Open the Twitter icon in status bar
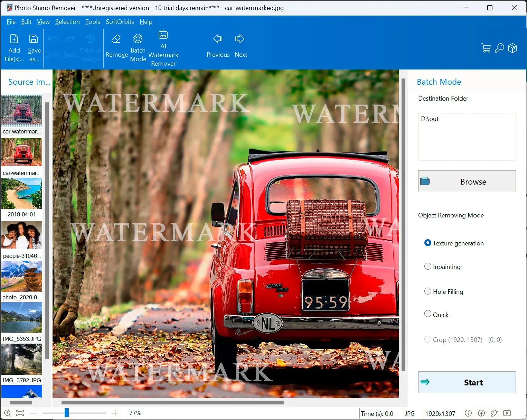The height and width of the screenshot is (420, 527). [494, 413]
